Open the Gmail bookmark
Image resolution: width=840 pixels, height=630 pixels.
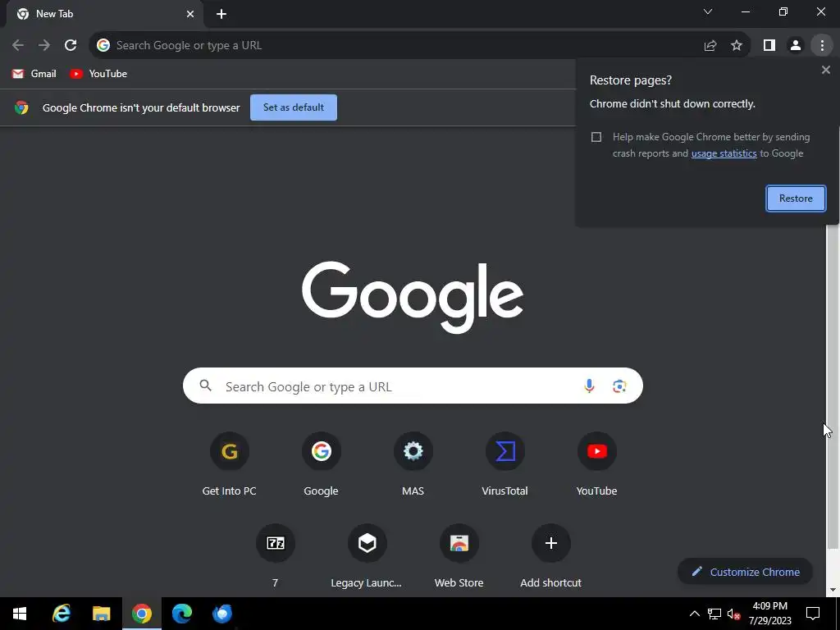(x=34, y=74)
